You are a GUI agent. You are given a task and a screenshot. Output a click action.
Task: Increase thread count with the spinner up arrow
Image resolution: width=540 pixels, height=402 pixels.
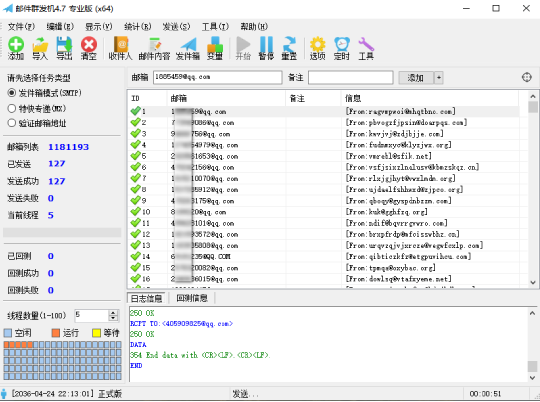tap(113, 312)
